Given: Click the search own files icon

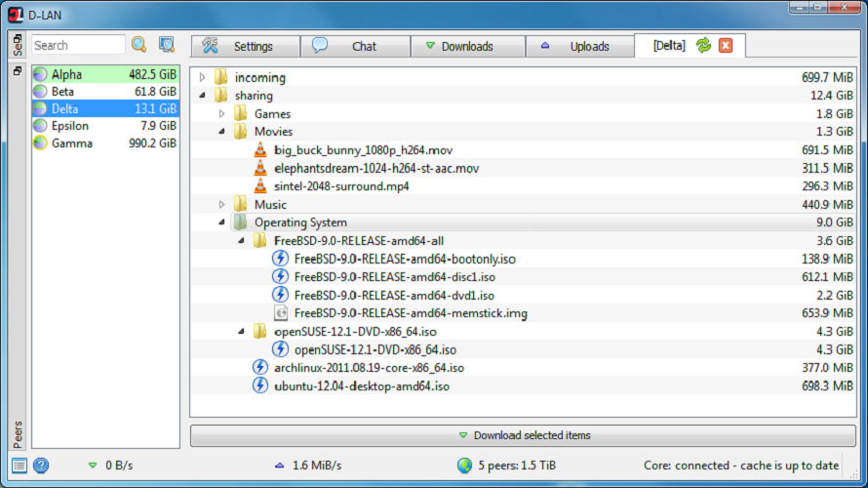Looking at the screenshot, I should coord(167,44).
